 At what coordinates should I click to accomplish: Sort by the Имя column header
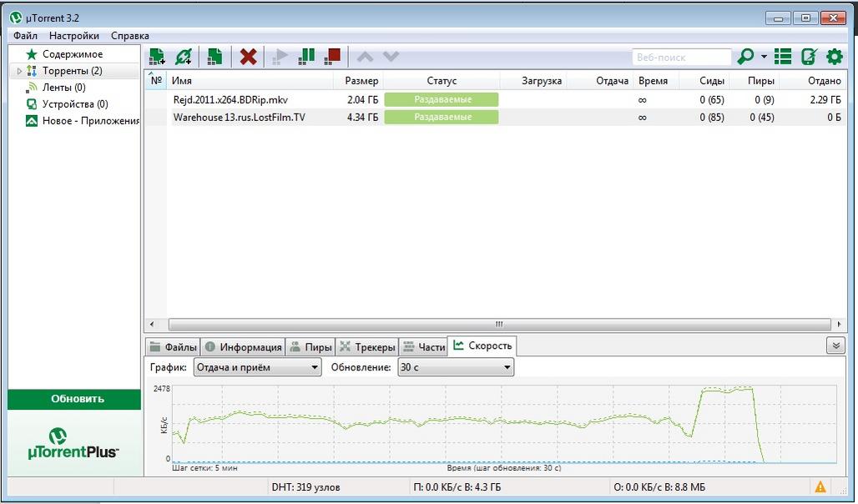pyautogui.click(x=250, y=80)
